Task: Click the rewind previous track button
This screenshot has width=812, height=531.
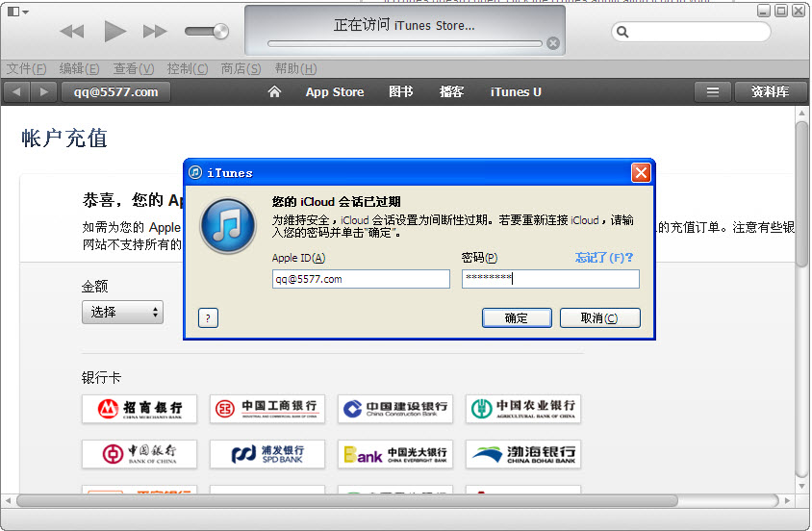Action: (72, 32)
